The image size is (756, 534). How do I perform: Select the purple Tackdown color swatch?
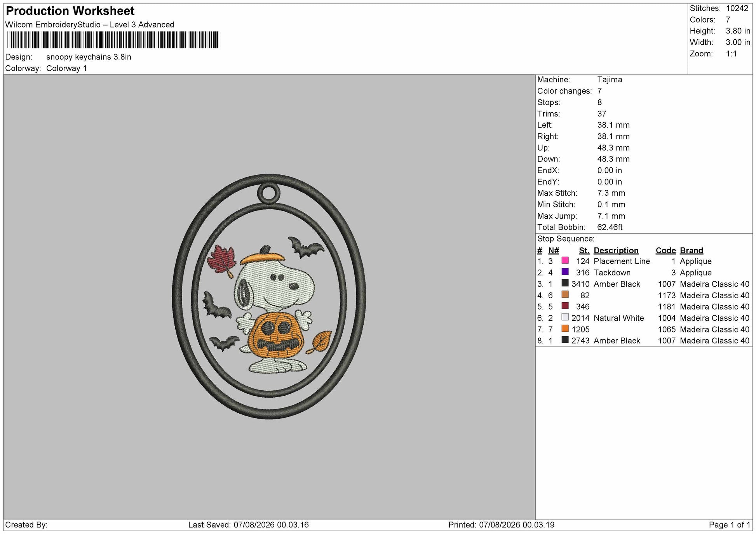click(565, 272)
